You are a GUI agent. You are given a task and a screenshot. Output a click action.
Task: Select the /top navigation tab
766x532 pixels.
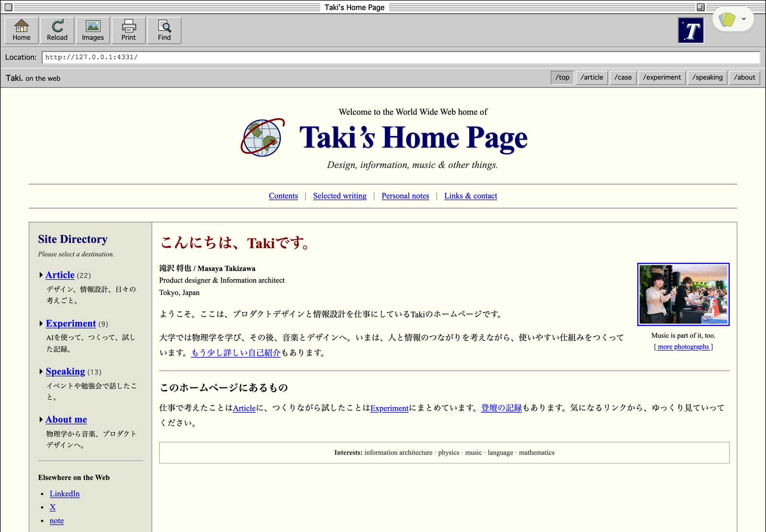tap(562, 78)
